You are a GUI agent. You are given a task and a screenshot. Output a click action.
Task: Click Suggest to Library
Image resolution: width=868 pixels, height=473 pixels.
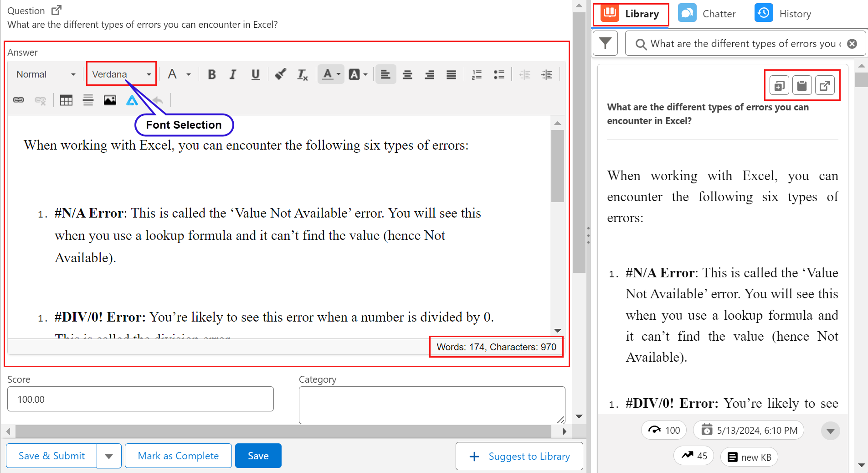click(519, 457)
